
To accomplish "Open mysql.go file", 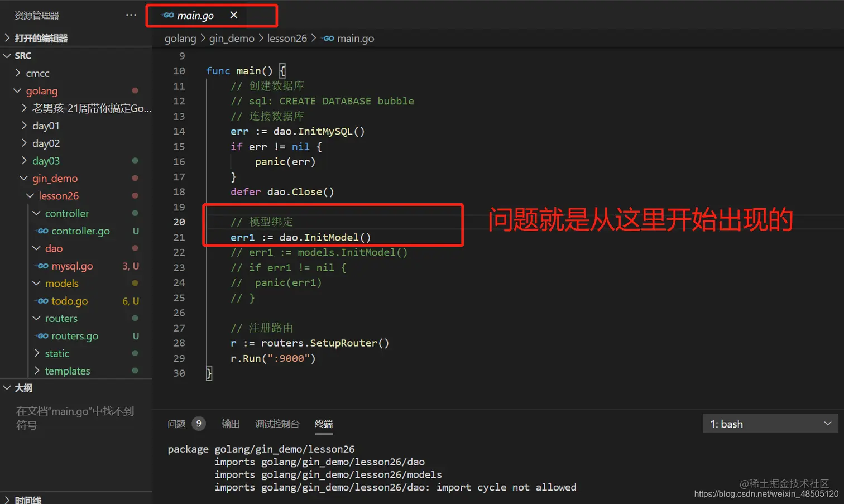I will pos(72,266).
